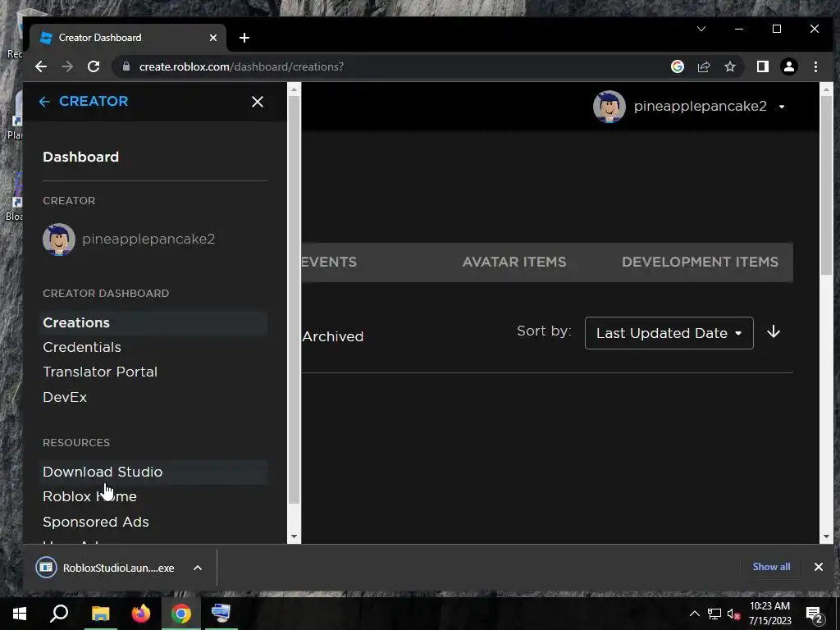Open the Last Updated Date sort dropdown
Screen dimensions: 840x630
click(669, 333)
